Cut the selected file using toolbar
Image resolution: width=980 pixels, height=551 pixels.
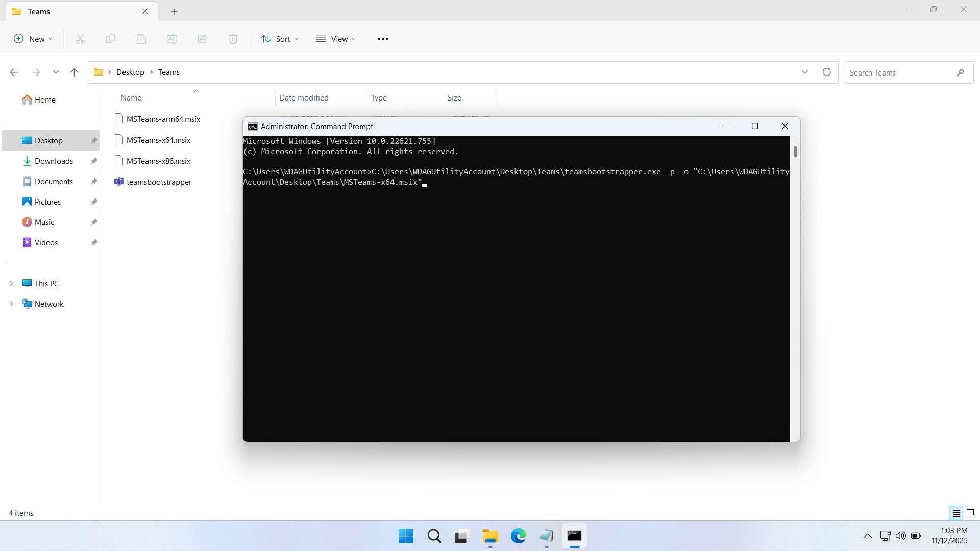[80, 39]
